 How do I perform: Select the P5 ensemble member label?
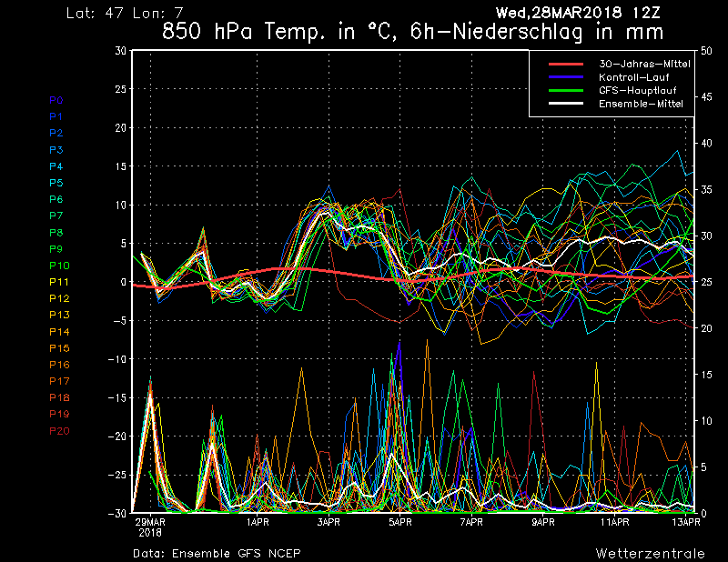point(56,183)
